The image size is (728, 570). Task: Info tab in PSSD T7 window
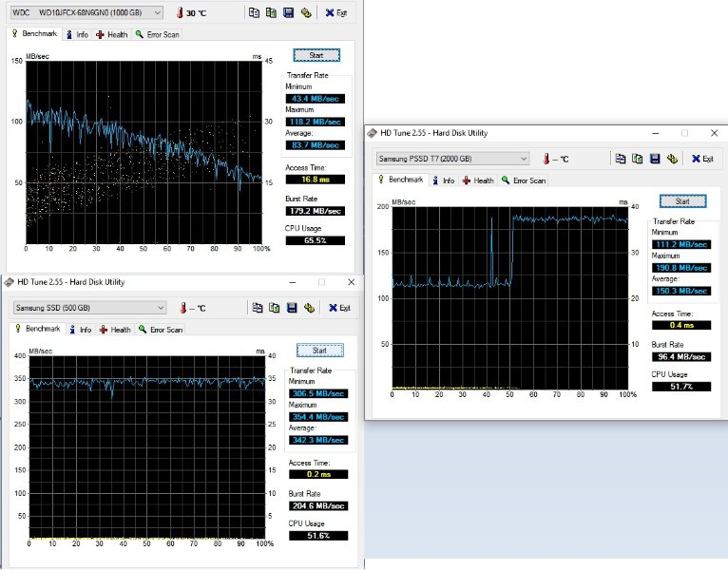(444, 180)
